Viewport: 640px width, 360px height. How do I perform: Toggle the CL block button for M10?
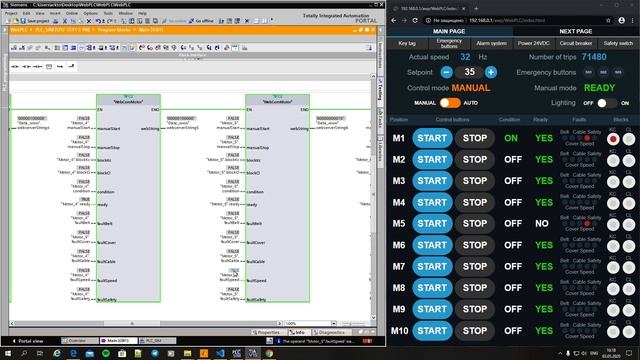(629, 331)
